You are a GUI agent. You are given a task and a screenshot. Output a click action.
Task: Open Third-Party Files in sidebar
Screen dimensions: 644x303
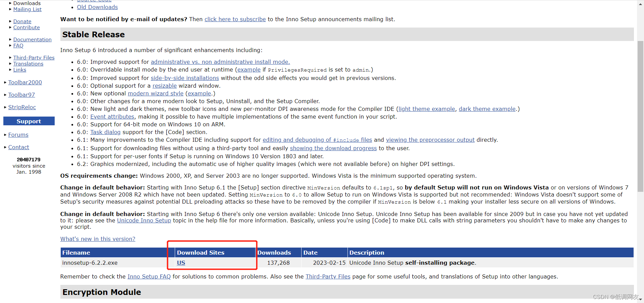(34, 58)
